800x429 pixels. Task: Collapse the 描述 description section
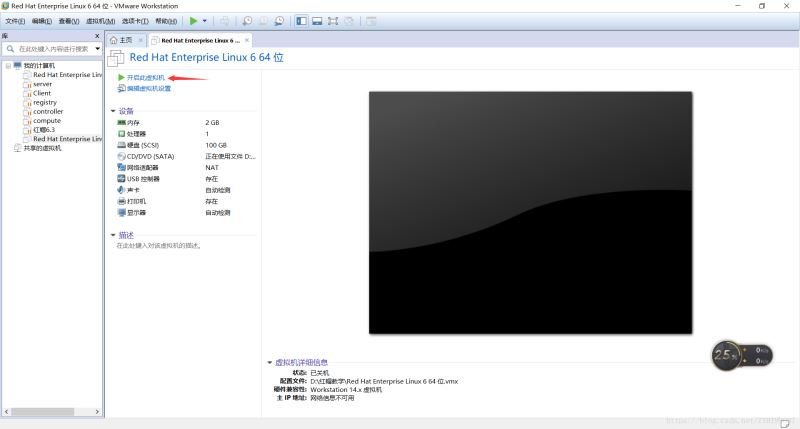tap(114, 235)
